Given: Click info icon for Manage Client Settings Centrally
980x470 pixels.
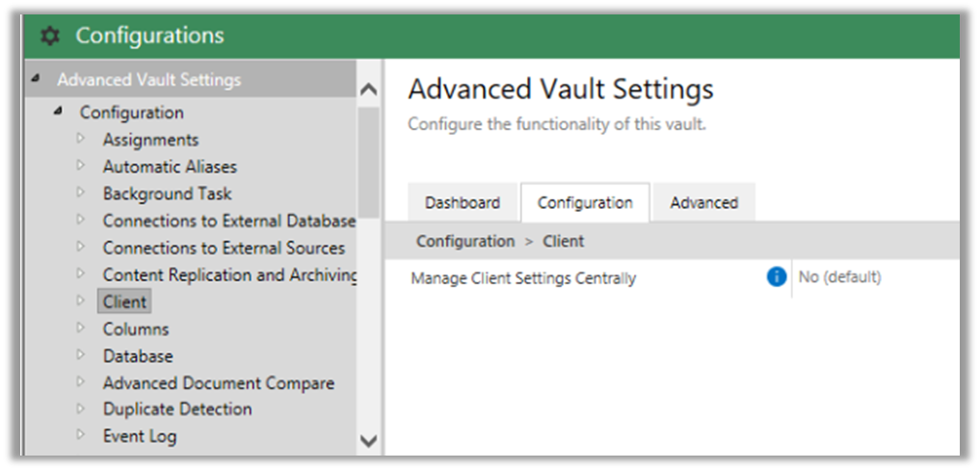Looking at the screenshot, I should [x=777, y=276].
